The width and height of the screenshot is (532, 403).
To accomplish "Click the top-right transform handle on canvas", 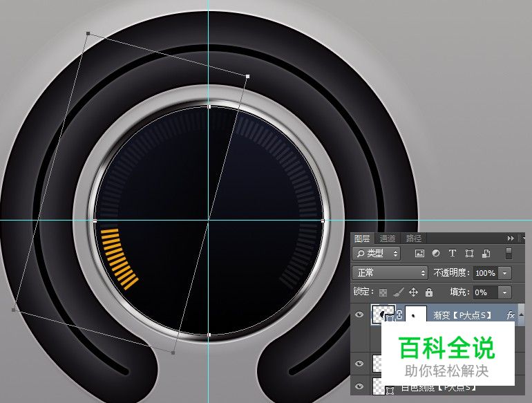I will tap(247, 77).
